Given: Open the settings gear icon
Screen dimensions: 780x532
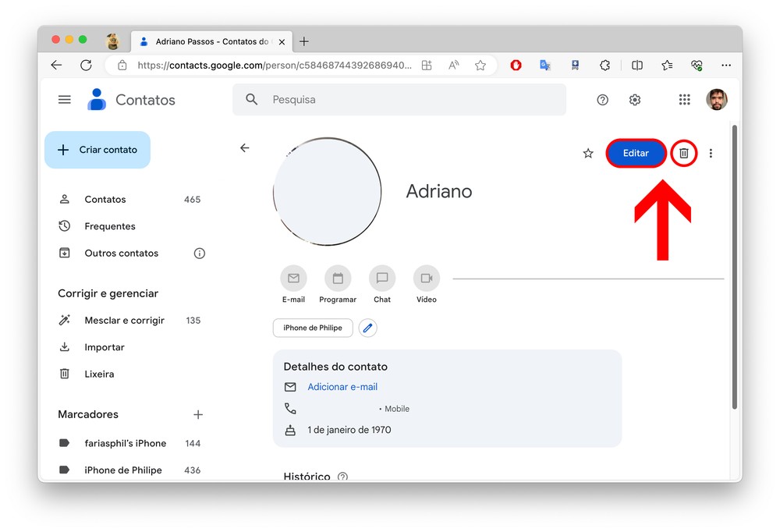Looking at the screenshot, I should pos(635,100).
